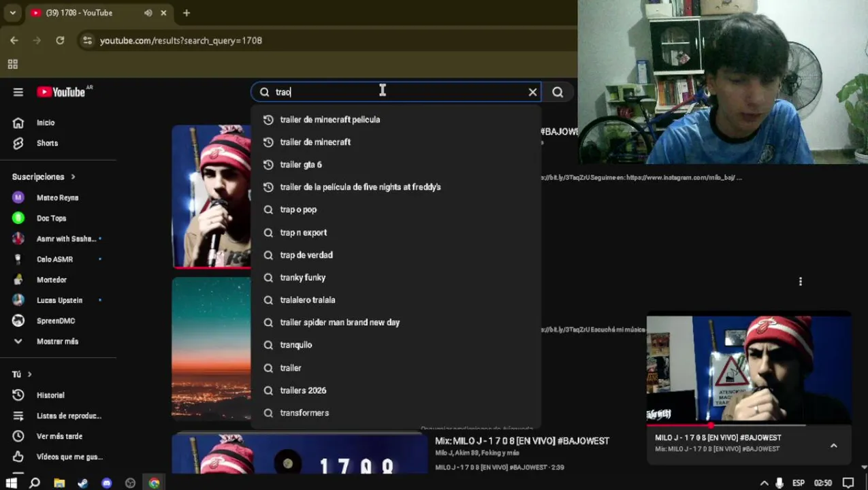Click the magnifier search button
This screenshot has width=868, height=490.
tap(558, 92)
